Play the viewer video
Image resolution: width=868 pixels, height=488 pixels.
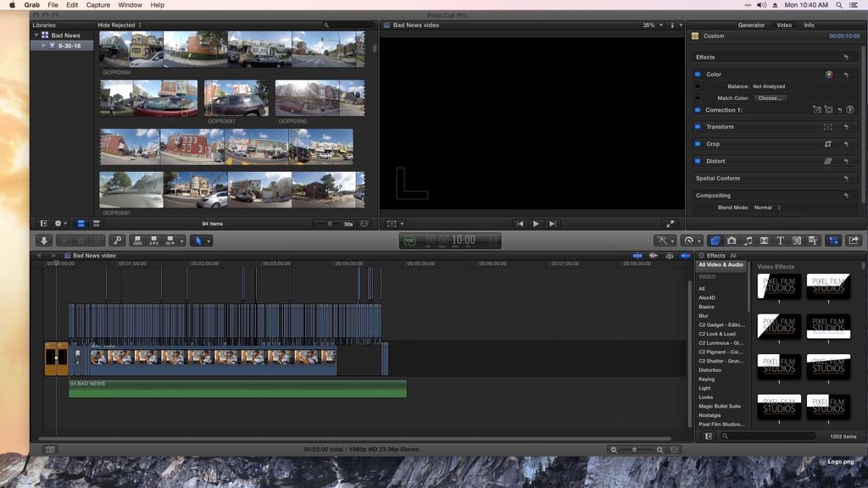536,224
